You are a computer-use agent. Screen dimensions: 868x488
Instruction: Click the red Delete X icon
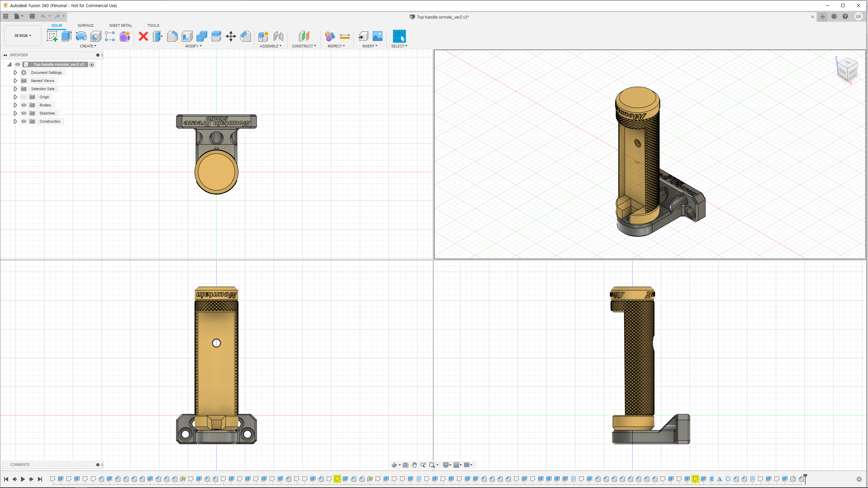(143, 36)
